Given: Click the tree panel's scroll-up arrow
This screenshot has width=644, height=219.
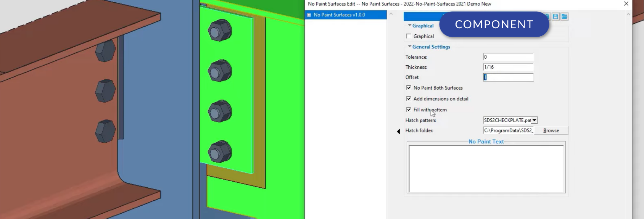Looking at the screenshot, I should click(391, 14).
